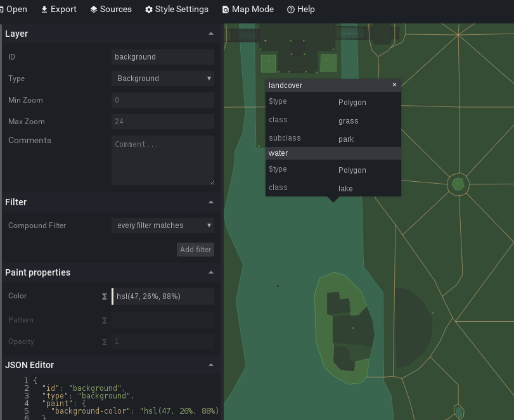Collapse the Filter section
Screen dimensions: 514x420
pos(211,202)
